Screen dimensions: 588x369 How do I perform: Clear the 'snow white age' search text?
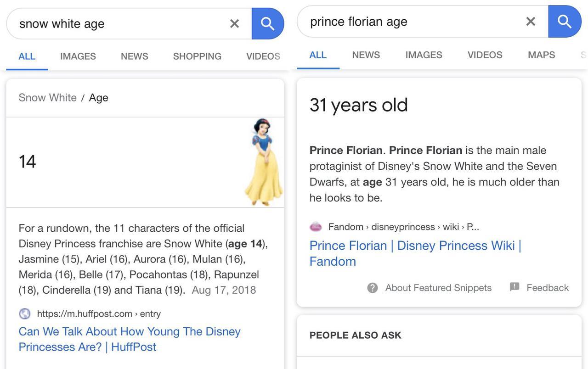pos(234,23)
